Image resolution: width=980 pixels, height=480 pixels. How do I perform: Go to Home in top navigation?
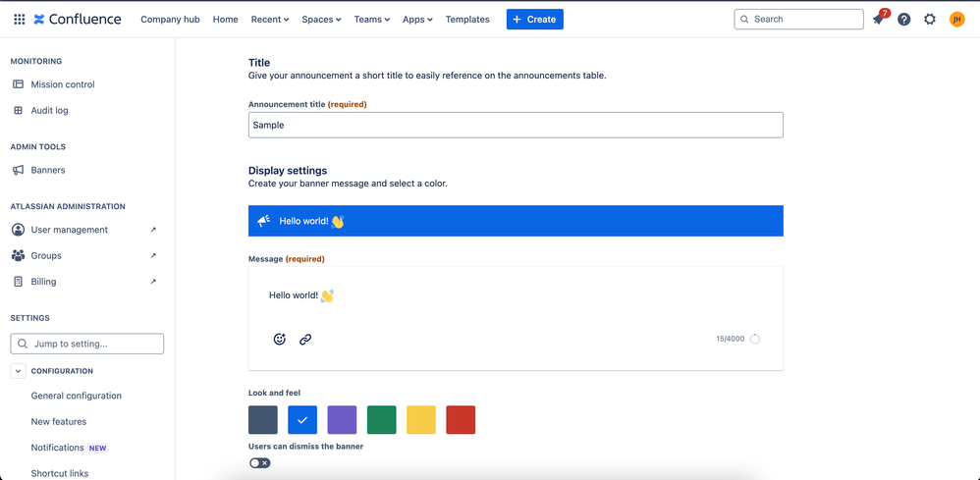click(x=226, y=20)
